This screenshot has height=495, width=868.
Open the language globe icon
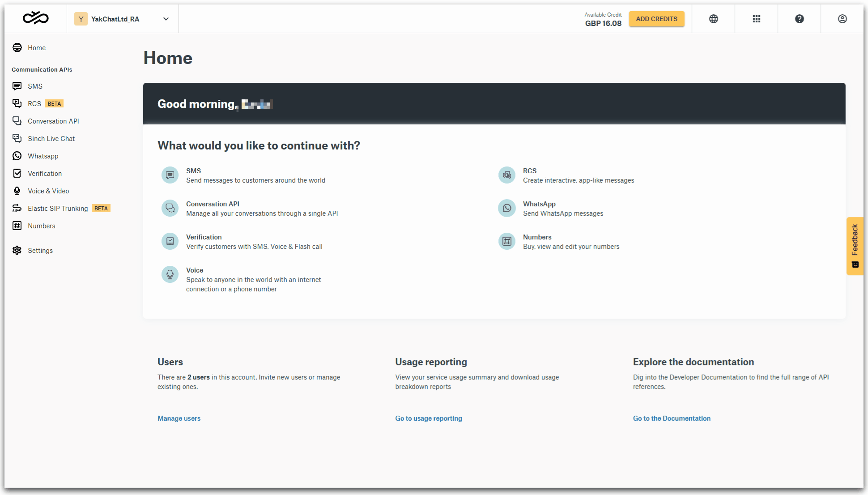click(714, 19)
